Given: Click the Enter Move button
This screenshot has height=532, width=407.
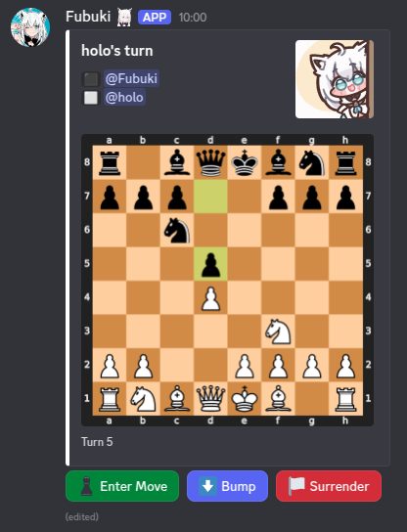Looking at the screenshot, I should coord(122,486).
